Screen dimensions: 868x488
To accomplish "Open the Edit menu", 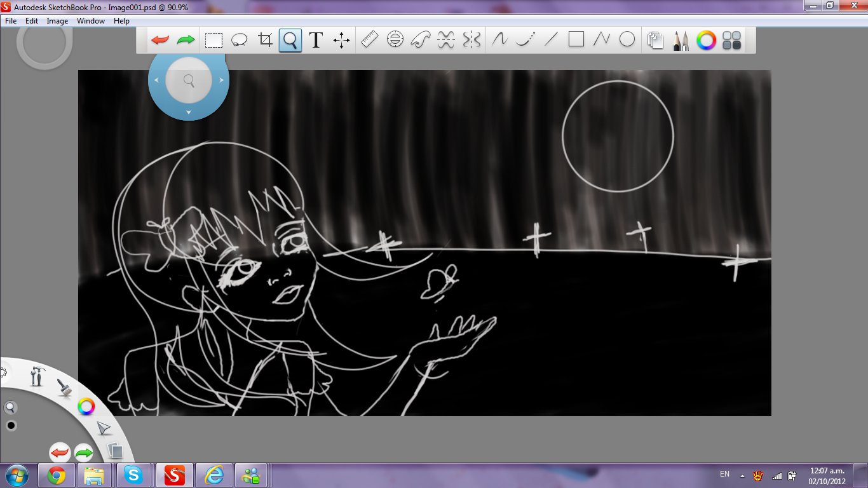I will (x=32, y=21).
